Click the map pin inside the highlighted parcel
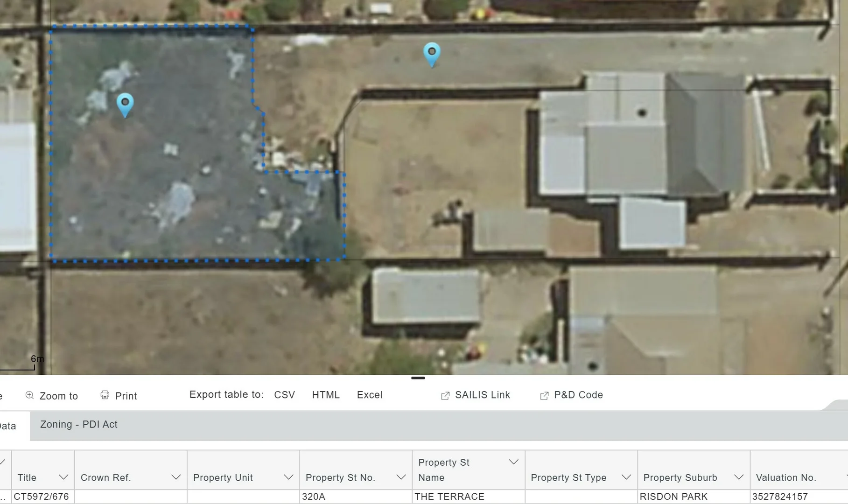This screenshot has width=848, height=504. (125, 104)
